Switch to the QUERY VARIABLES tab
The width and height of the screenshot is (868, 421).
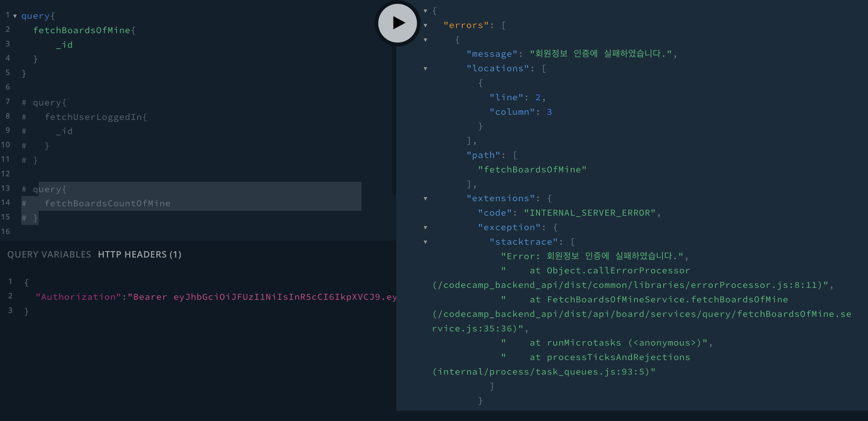[x=49, y=254]
